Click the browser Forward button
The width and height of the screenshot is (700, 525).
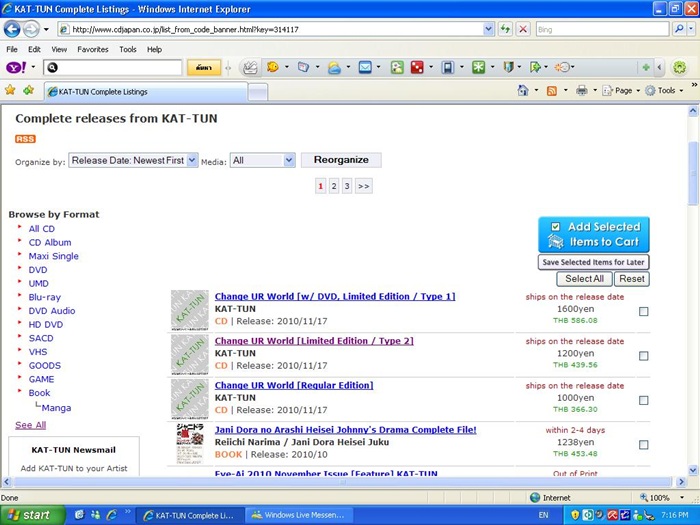tap(31, 29)
